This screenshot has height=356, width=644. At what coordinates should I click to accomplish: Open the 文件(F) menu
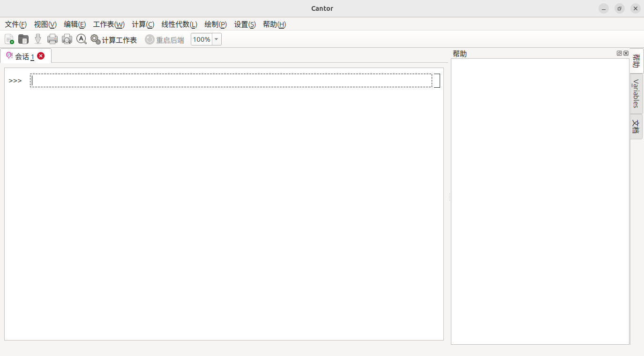pyautogui.click(x=15, y=24)
